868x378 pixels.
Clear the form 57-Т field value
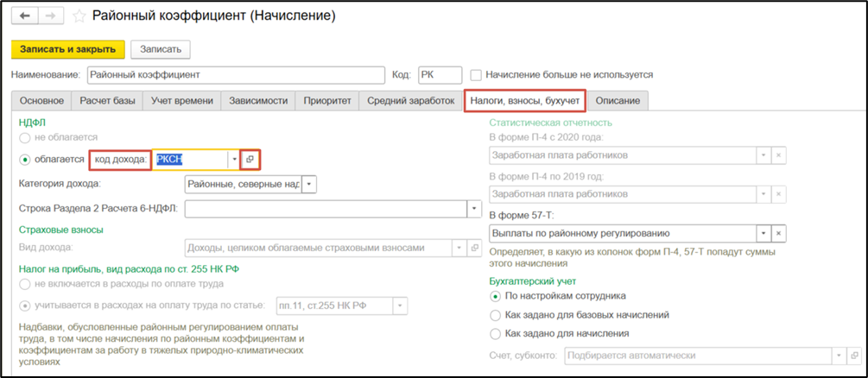[778, 234]
